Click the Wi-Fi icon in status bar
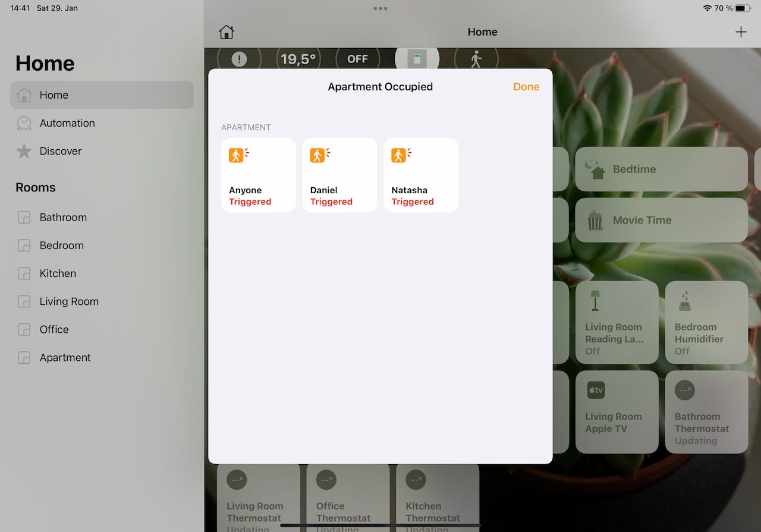Viewport: 761px width, 532px height. (707, 8)
